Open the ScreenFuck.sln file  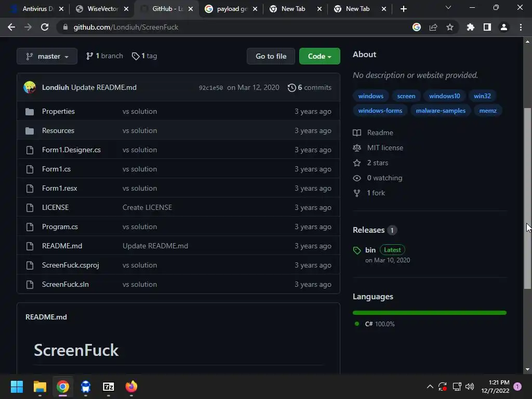click(65, 284)
